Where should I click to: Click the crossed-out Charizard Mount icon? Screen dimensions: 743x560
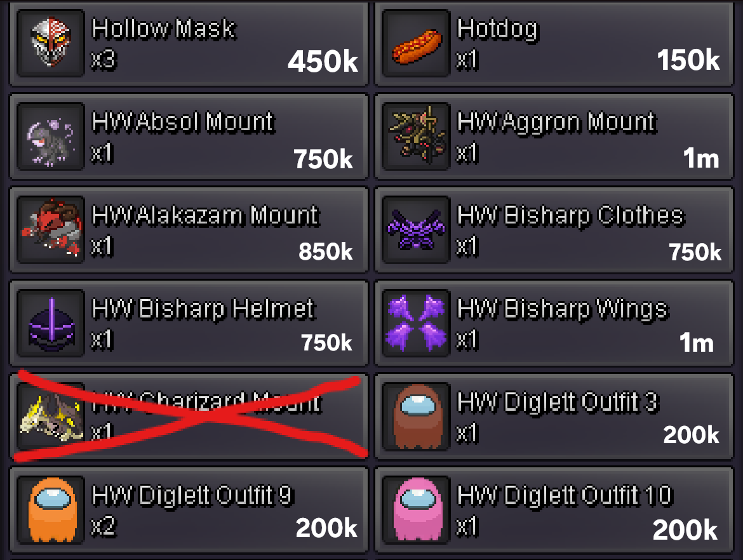pyautogui.click(x=51, y=417)
